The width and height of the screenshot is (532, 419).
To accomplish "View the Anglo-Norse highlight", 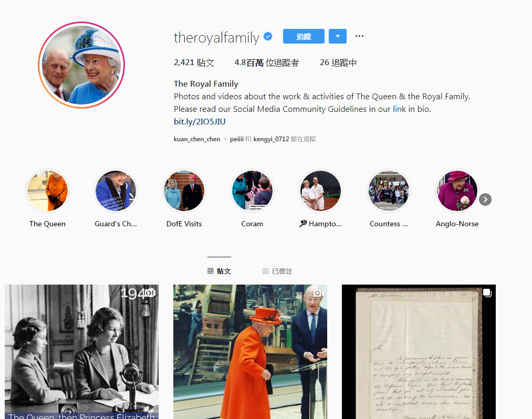I will click(457, 191).
